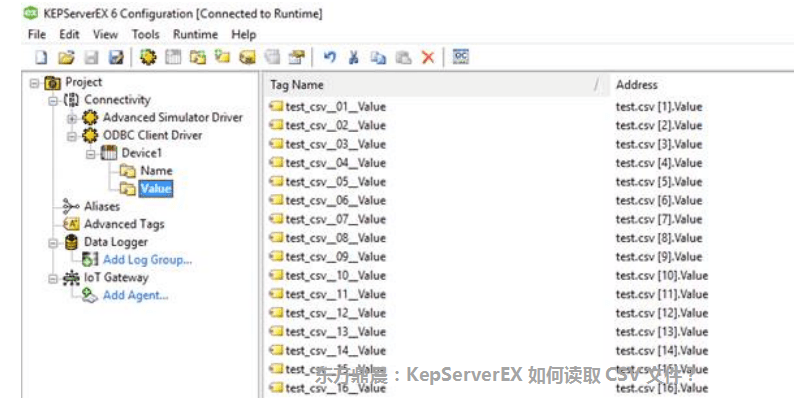Screen dimensions: 794x414
Task: Click the address test.csv [8].Value
Action: coord(659,238)
